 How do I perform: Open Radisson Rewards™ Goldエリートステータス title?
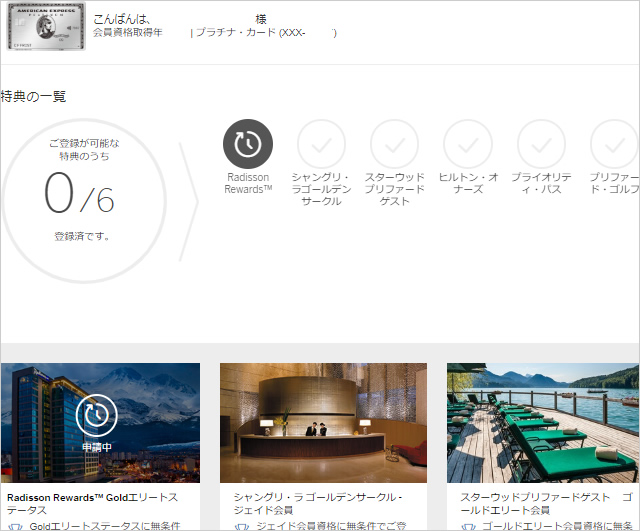coord(92,504)
